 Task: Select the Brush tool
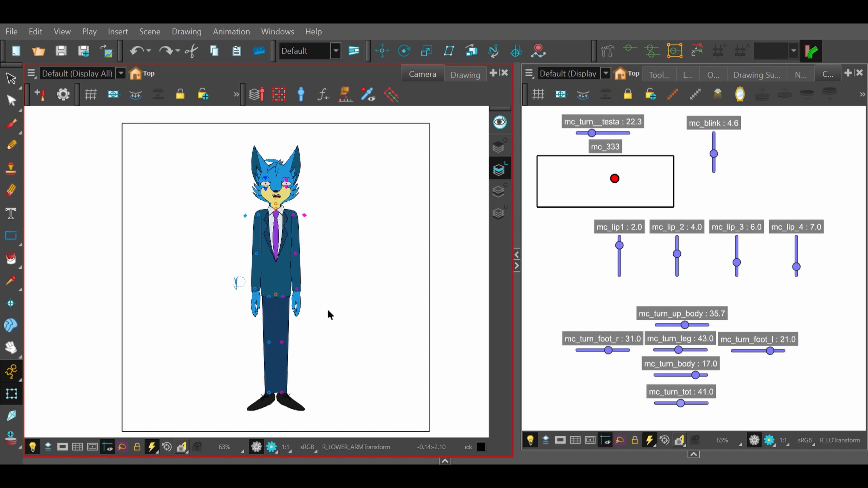[11, 123]
